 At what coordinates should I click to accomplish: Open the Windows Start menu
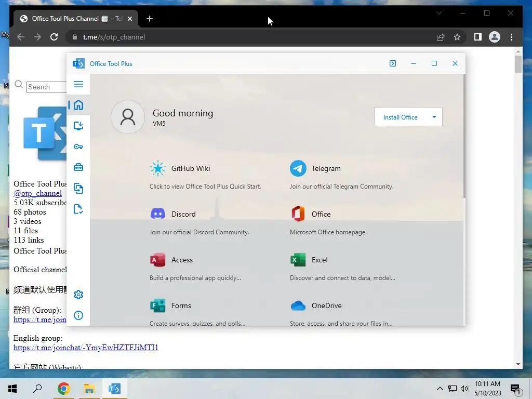click(12, 389)
